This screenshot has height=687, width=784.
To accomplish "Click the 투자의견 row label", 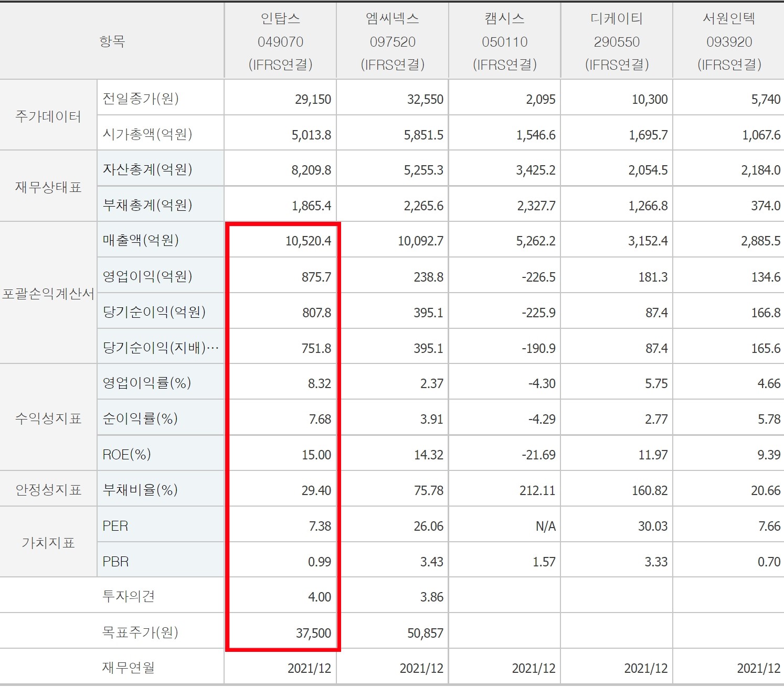I will pos(128,596).
